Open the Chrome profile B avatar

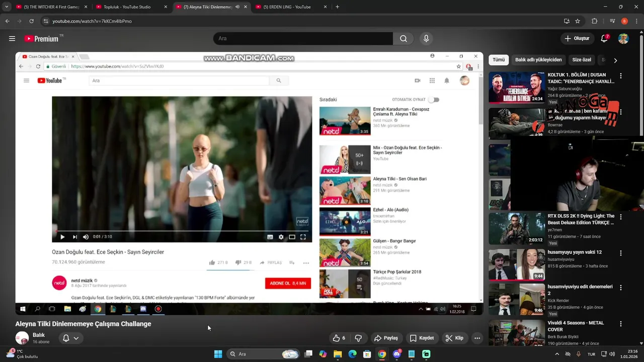click(x=624, y=21)
